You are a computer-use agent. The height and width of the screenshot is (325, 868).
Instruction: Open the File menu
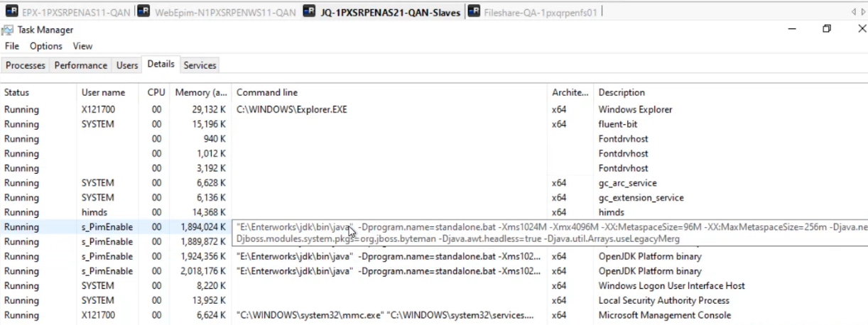[12, 46]
